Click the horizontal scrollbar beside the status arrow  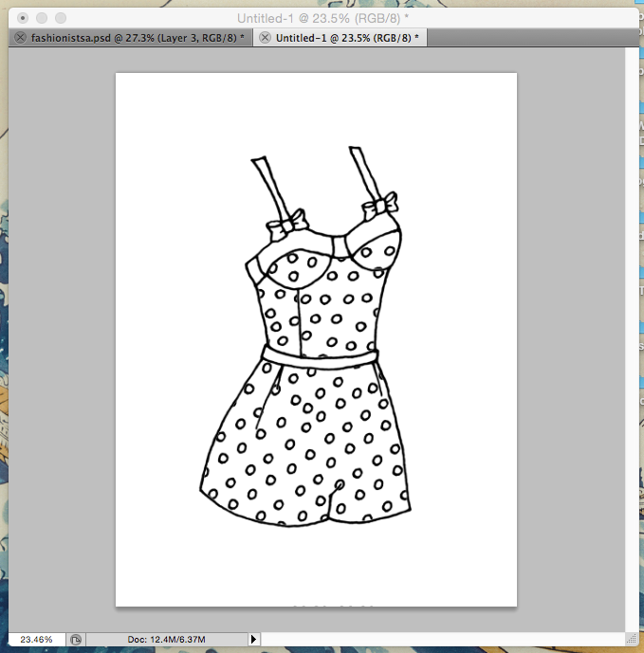click(443, 639)
